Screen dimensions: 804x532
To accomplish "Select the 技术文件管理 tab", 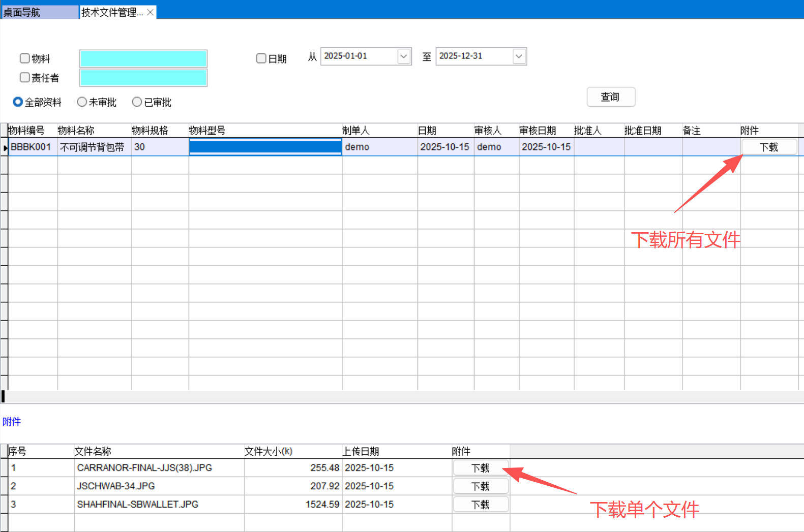I will (x=112, y=12).
